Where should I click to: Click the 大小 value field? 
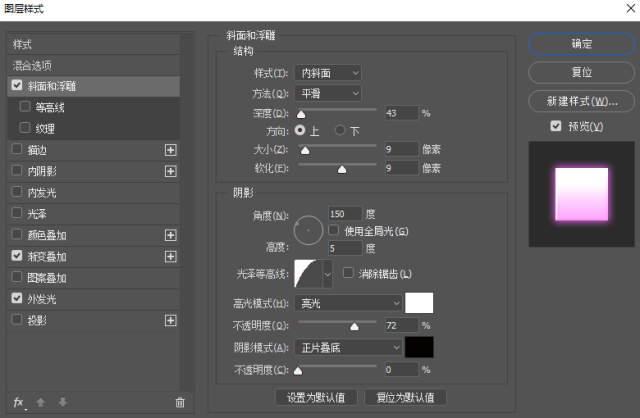402,149
